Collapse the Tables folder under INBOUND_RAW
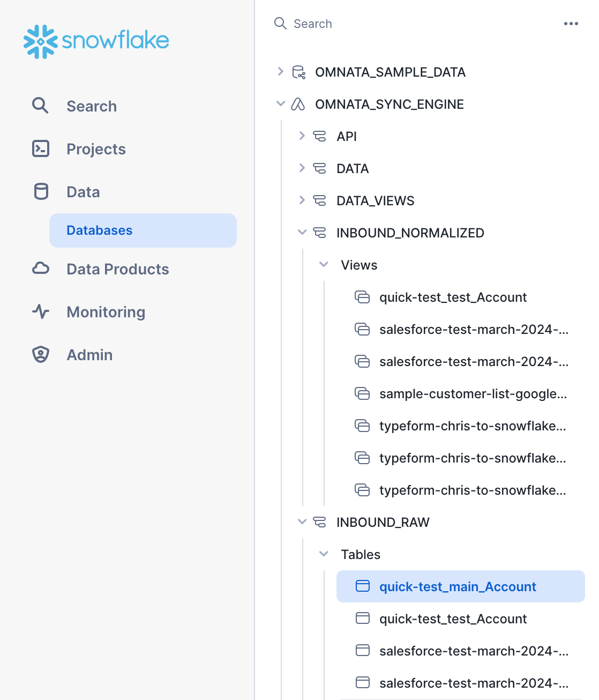The image size is (599, 700). 324,554
